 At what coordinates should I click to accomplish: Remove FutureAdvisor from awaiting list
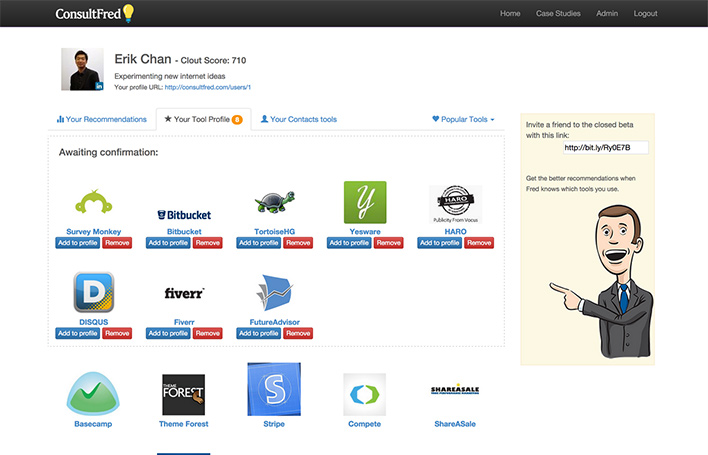pos(299,333)
